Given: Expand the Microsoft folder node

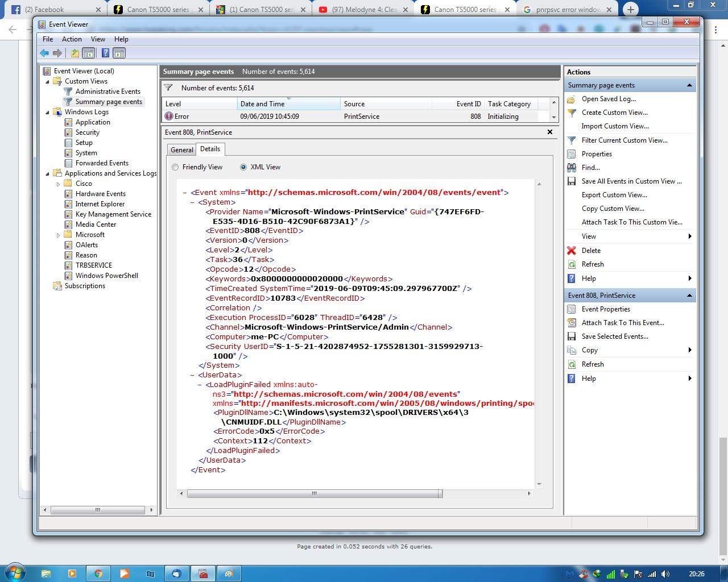Looking at the screenshot, I should (x=58, y=235).
